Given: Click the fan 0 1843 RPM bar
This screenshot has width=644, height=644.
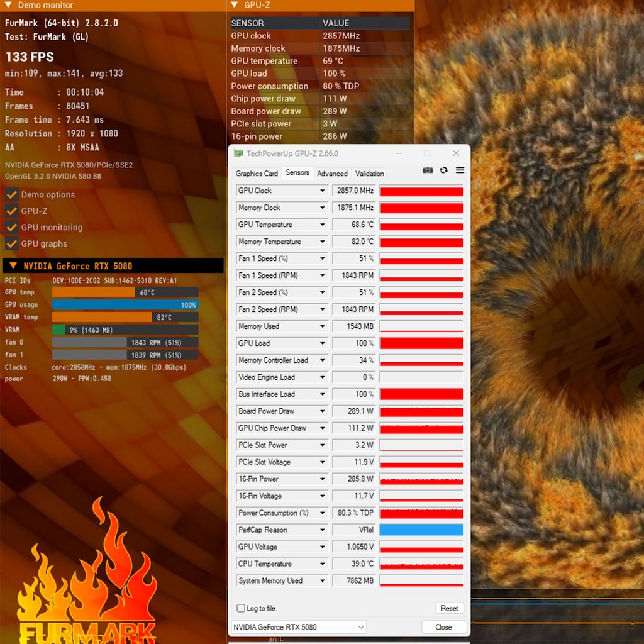Looking at the screenshot, I should 125,342.
